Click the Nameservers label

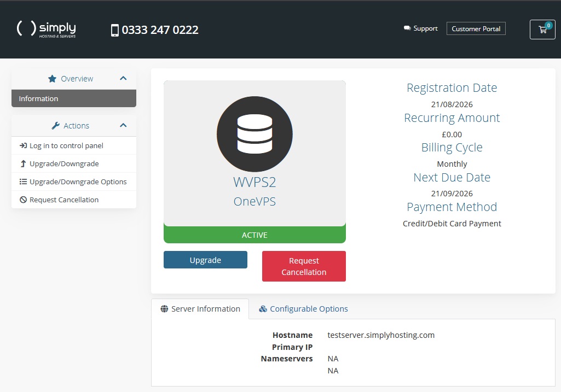(287, 359)
